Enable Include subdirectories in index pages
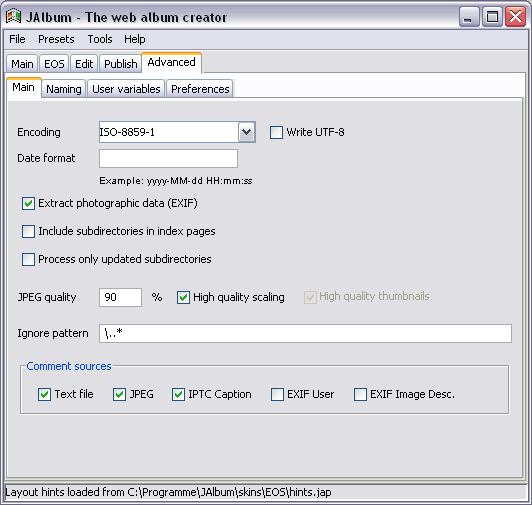Viewport: 532px width, 505px height. [28, 231]
